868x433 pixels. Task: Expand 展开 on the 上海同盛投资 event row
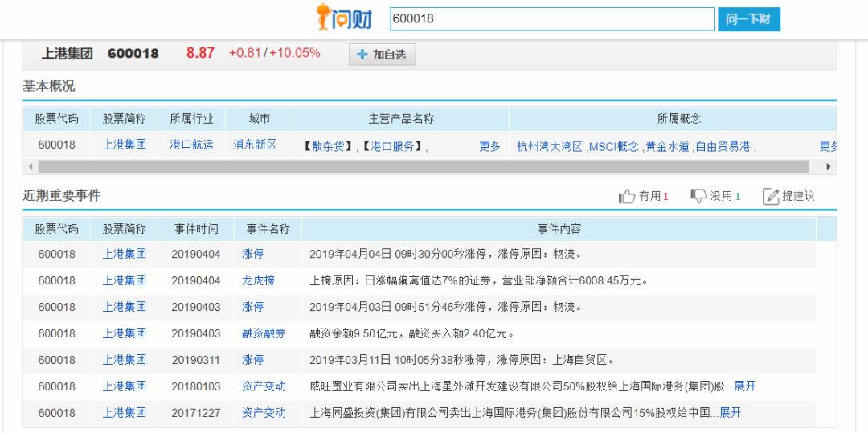(730, 413)
